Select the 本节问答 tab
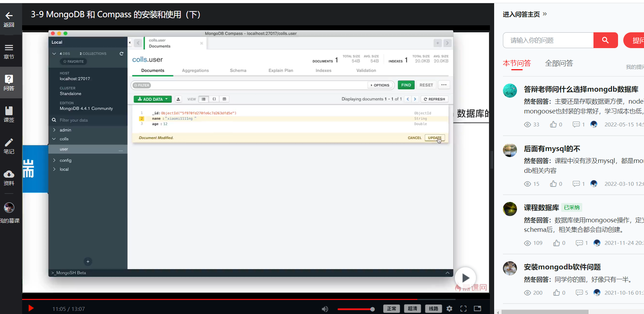The width and height of the screenshot is (644, 314). click(517, 63)
